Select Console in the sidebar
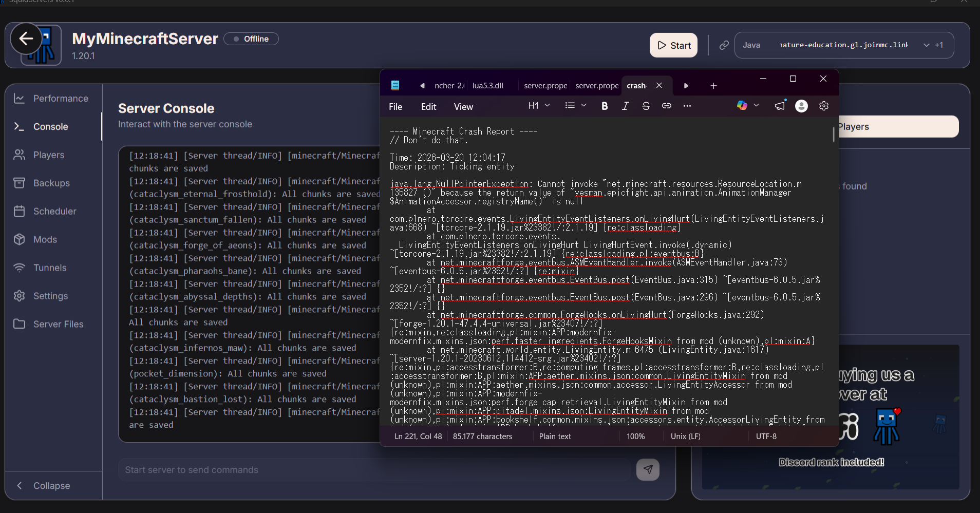Image resolution: width=980 pixels, height=513 pixels. coord(53,126)
